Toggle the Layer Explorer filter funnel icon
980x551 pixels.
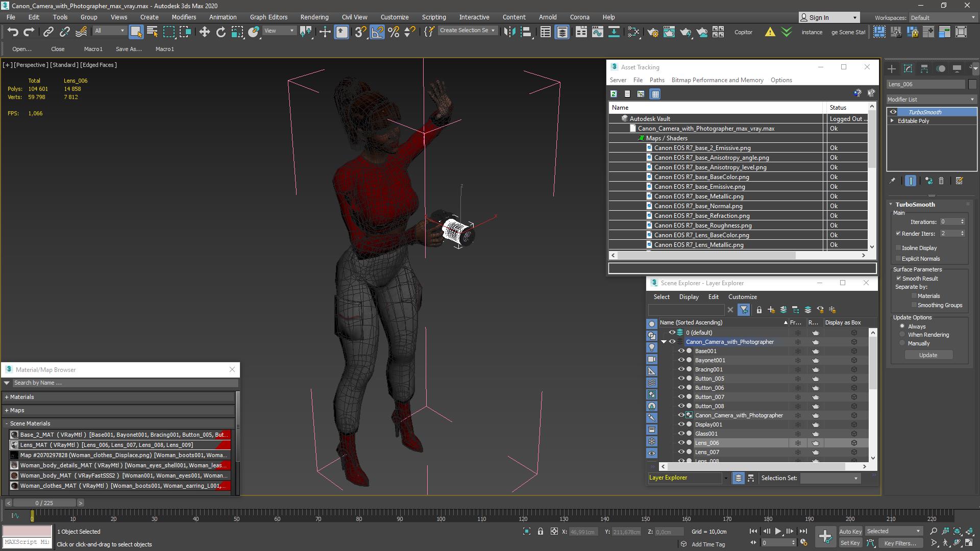[x=744, y=310]
